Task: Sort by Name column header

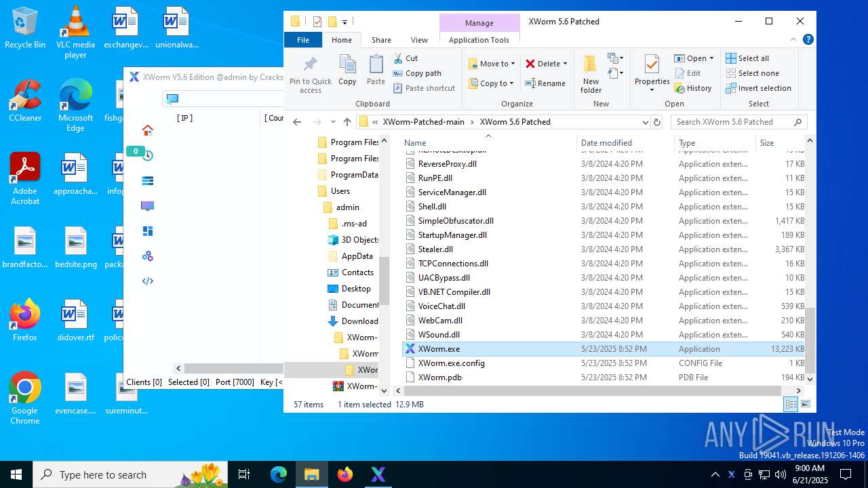Action: pos(488,142)
